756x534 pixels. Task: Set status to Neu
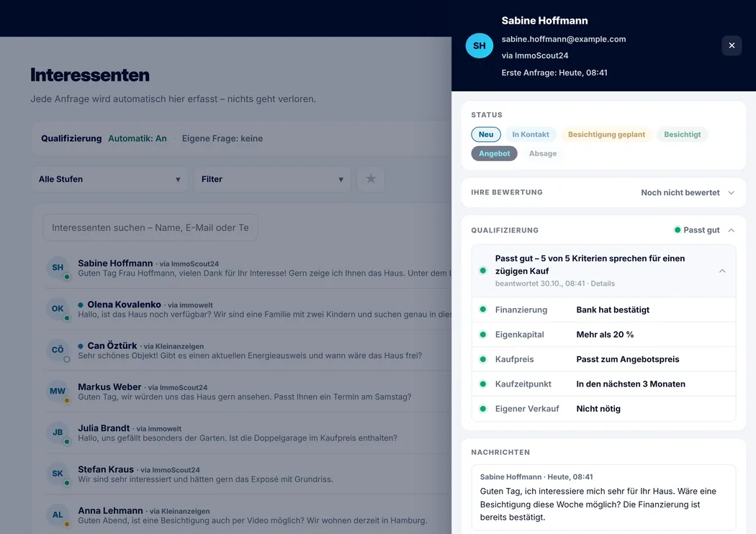485,135
